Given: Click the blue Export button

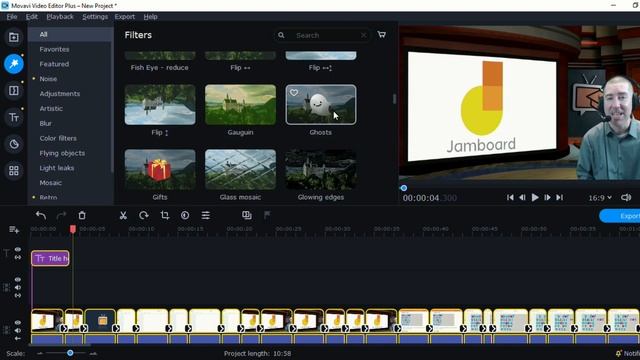Looking at the screenshot, I should pos(620,216).
